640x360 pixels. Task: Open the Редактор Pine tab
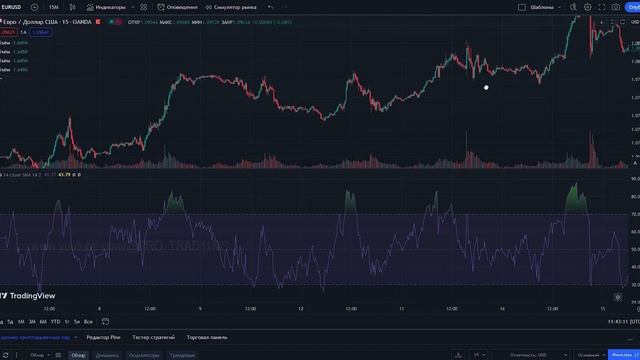103,338
